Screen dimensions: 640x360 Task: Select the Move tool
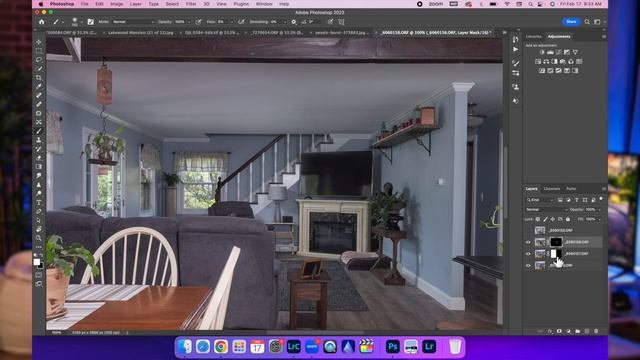(x=39, y=42)
